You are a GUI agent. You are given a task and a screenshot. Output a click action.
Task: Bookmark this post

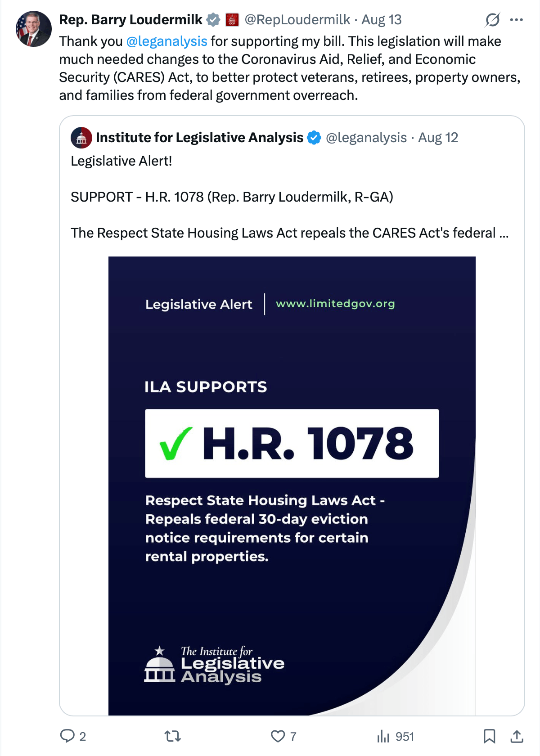489,736
